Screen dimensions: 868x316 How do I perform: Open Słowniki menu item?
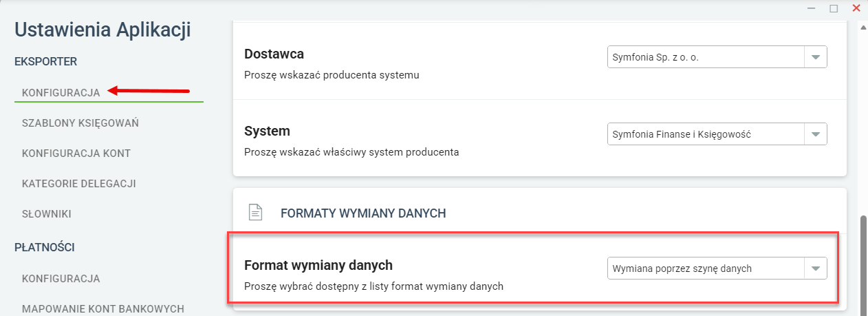[47, 214]
